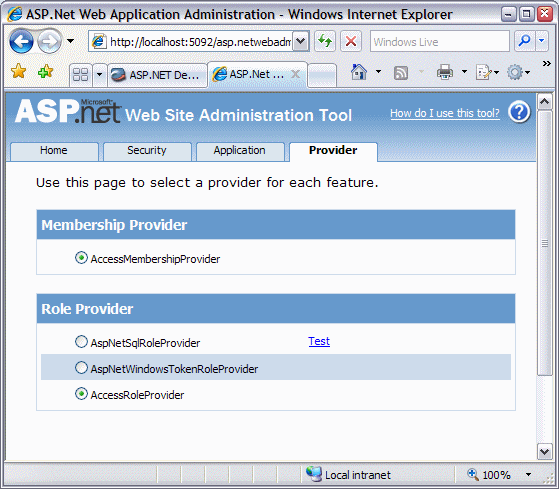The image size is (559, 489).
Task: Open the Page menu icon
Action: (x=487, y=73)
